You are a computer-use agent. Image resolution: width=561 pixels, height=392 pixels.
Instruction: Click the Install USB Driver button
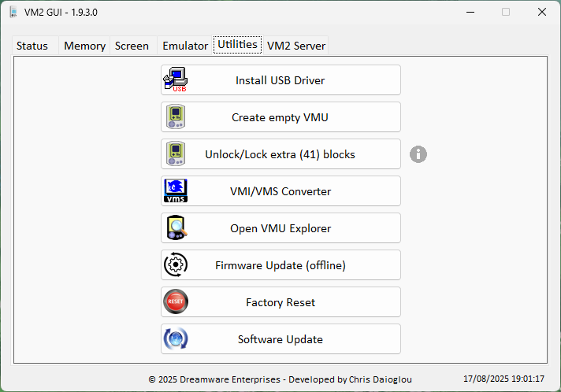pos(280,80)
